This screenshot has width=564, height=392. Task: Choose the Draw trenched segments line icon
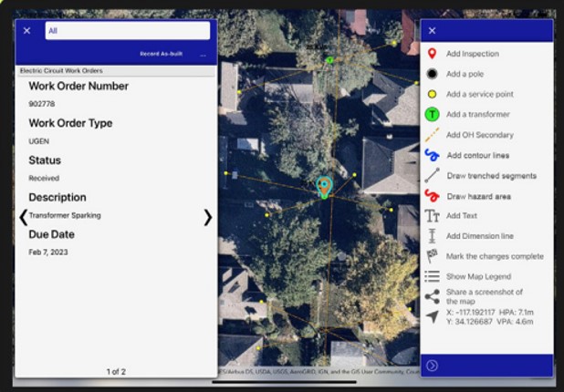pyautogui.click(x=432, y=175)
